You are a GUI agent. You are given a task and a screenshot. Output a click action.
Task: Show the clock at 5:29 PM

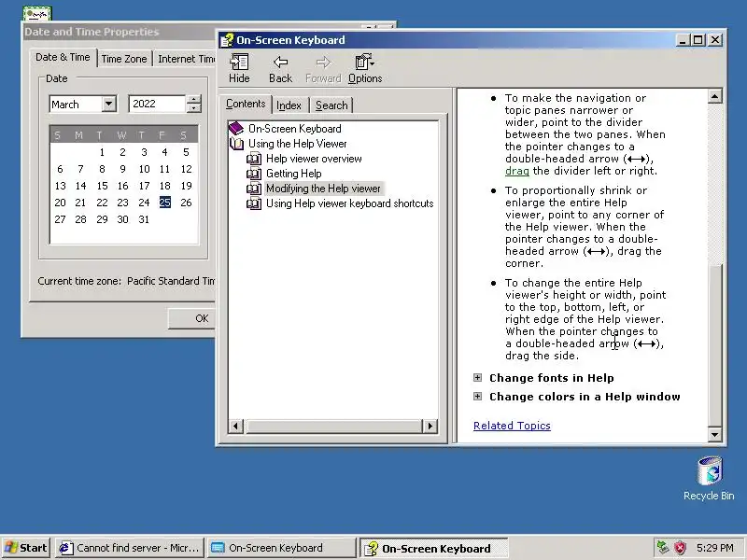[714, 548]
